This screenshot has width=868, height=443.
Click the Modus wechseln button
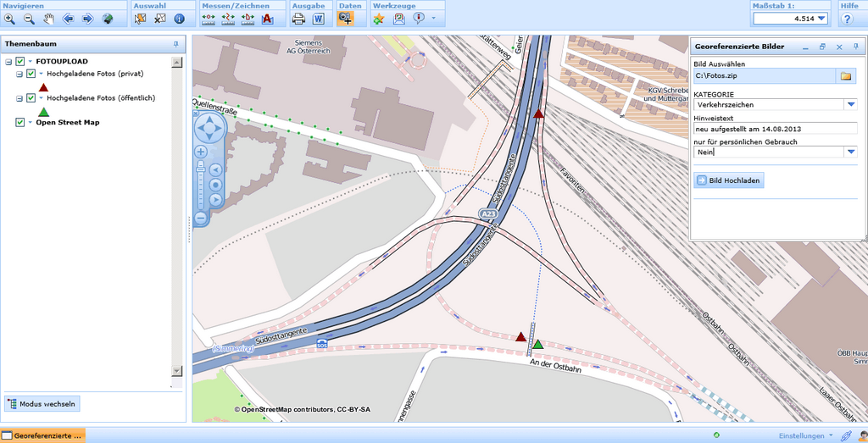click(x=44, y=404)
